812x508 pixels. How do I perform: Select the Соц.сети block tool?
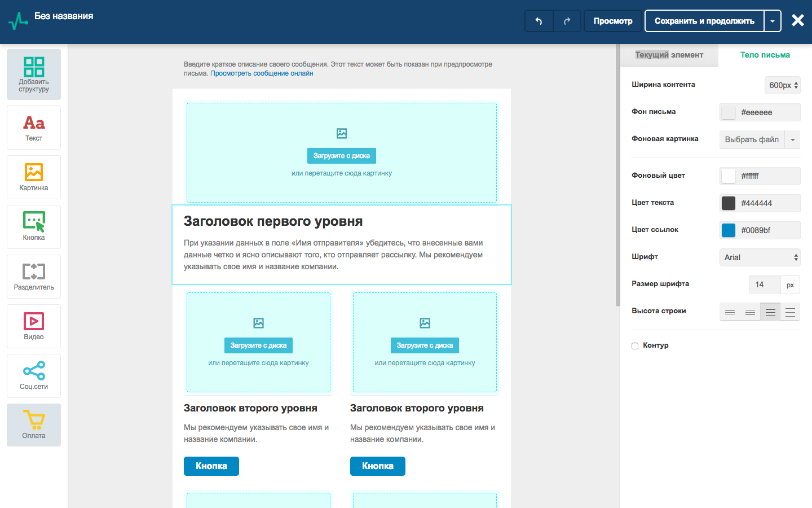click(x=34, y=376)
